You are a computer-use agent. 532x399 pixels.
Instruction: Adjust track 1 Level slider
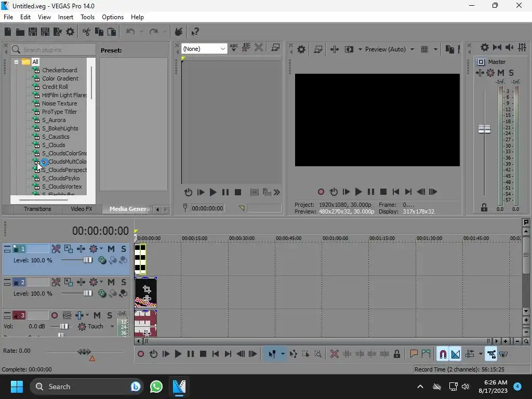(87, 260)
